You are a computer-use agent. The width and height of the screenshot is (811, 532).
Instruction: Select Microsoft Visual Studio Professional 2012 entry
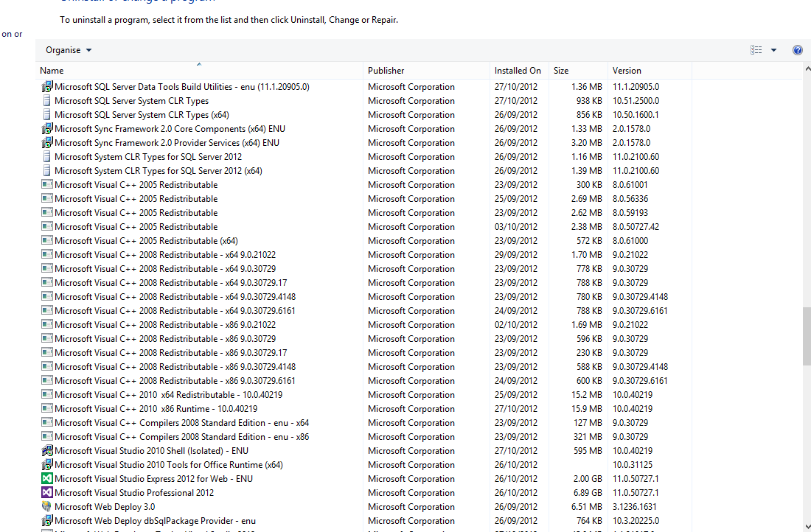tap(134, 493)
